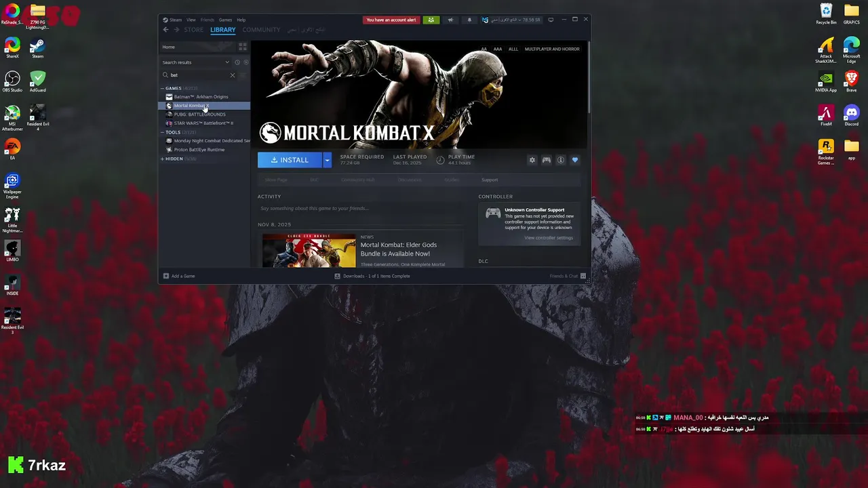Go back with Steam's back arrow

[x=165, y=30]
